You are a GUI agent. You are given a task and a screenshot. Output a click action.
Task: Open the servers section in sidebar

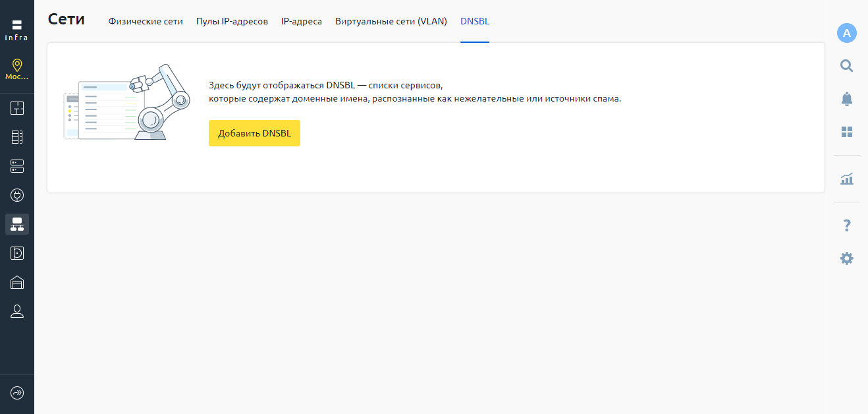click(x=17, y=166)
